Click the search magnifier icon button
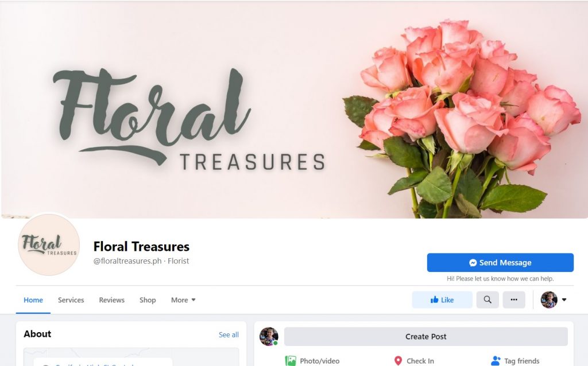 (488, 299)
